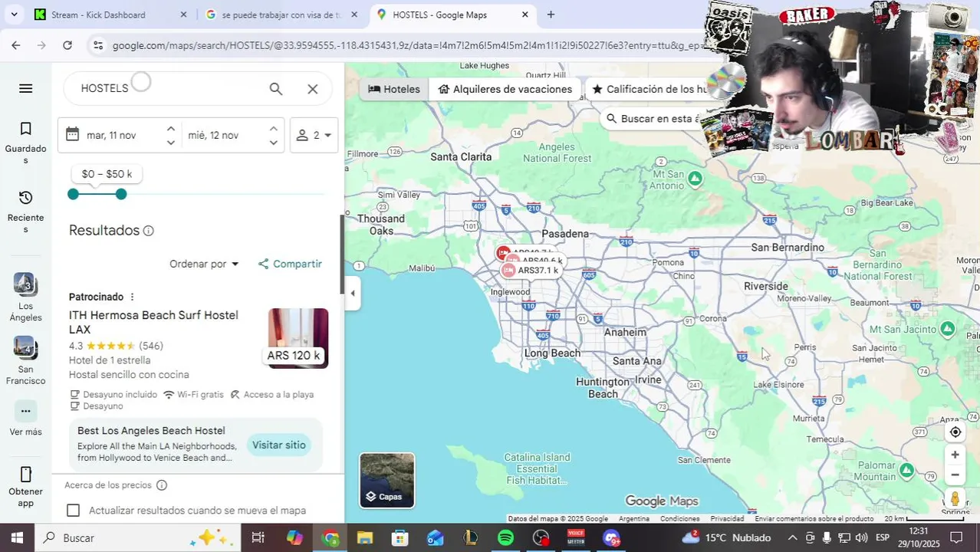Viewport: 980px width, 552px height.
Task: Switch to Stream - Kick Dashboard tab
Action: pos(111,15)
